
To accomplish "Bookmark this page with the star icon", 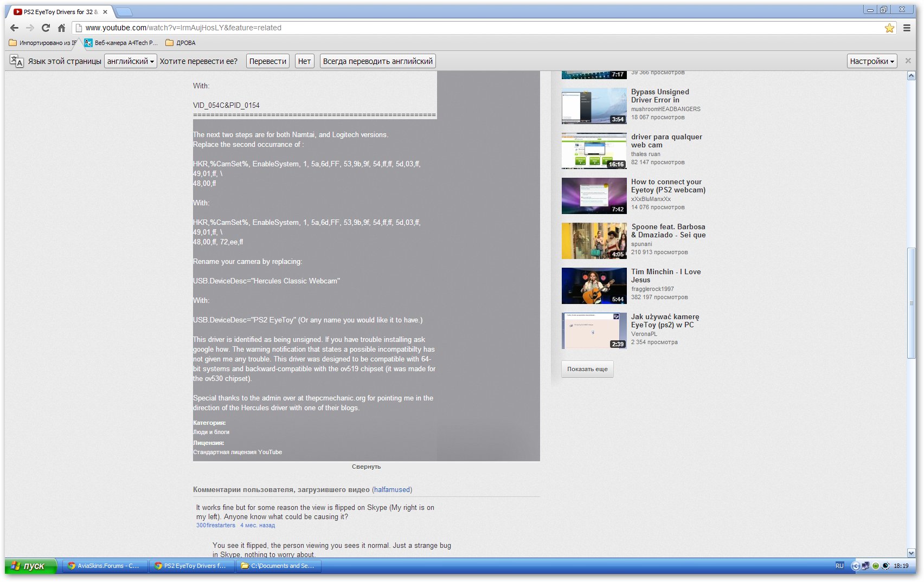I will tap(889, 28).
